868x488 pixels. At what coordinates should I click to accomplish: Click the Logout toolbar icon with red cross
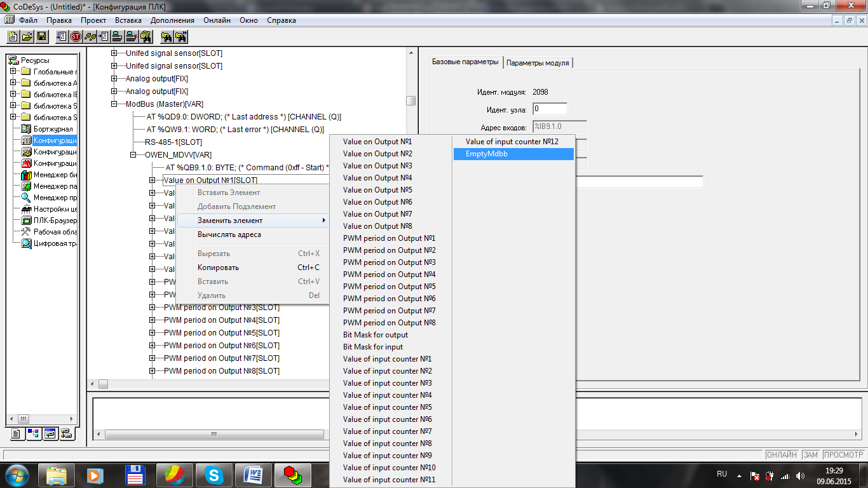[132, 36]
